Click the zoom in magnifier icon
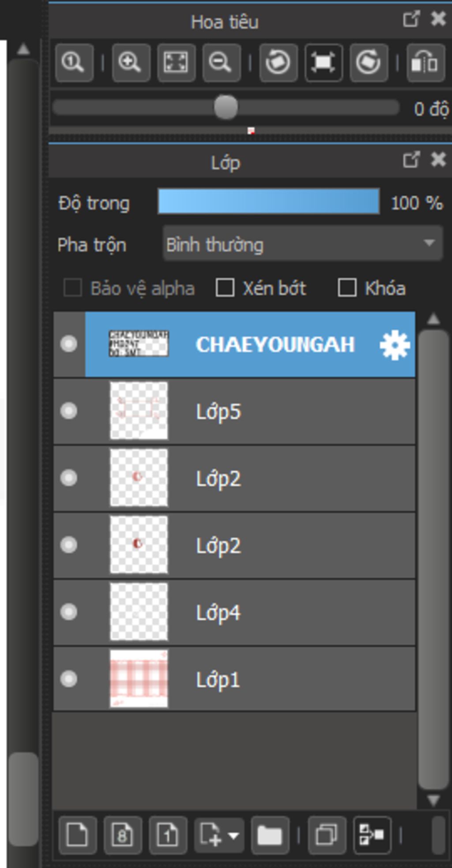 (x=130, y=63)
